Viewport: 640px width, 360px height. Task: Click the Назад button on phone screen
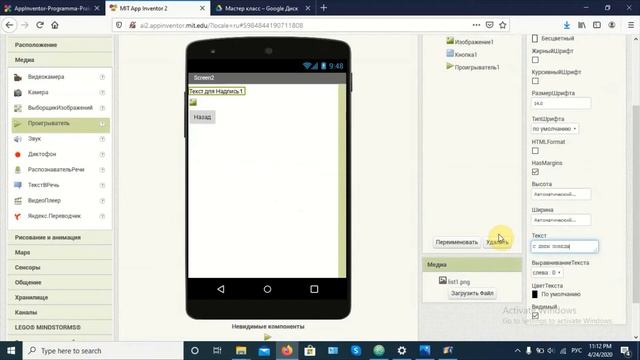[202, 117]
